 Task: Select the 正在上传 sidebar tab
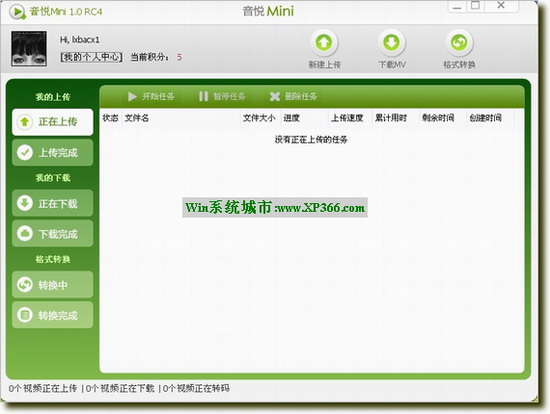53,122
